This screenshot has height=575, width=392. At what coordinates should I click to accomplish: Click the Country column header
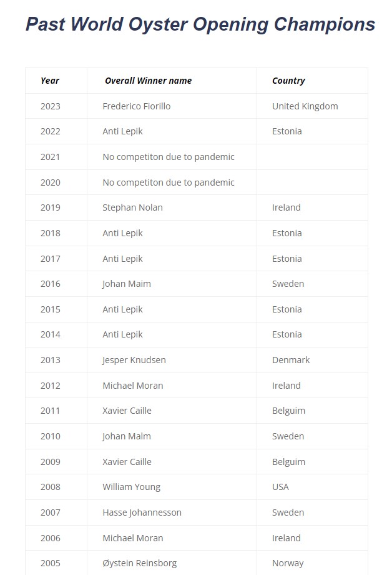coord(288,81)
